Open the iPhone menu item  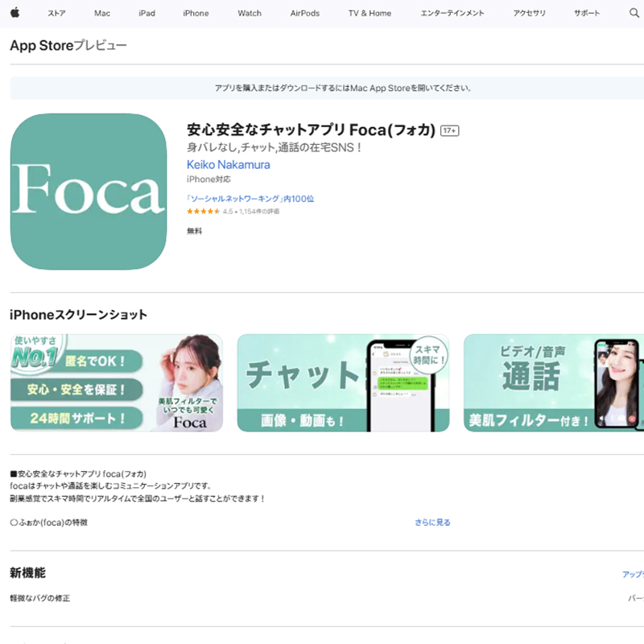[x=196, y=13]
